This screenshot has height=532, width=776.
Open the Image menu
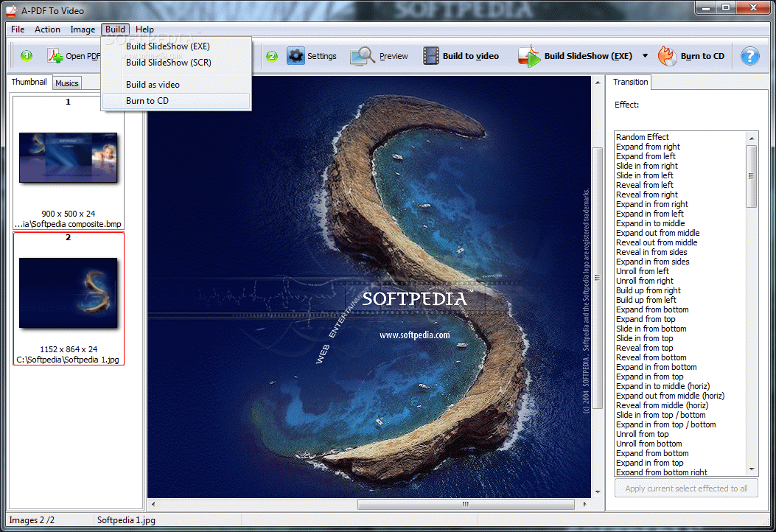click(x=83, y=29)
